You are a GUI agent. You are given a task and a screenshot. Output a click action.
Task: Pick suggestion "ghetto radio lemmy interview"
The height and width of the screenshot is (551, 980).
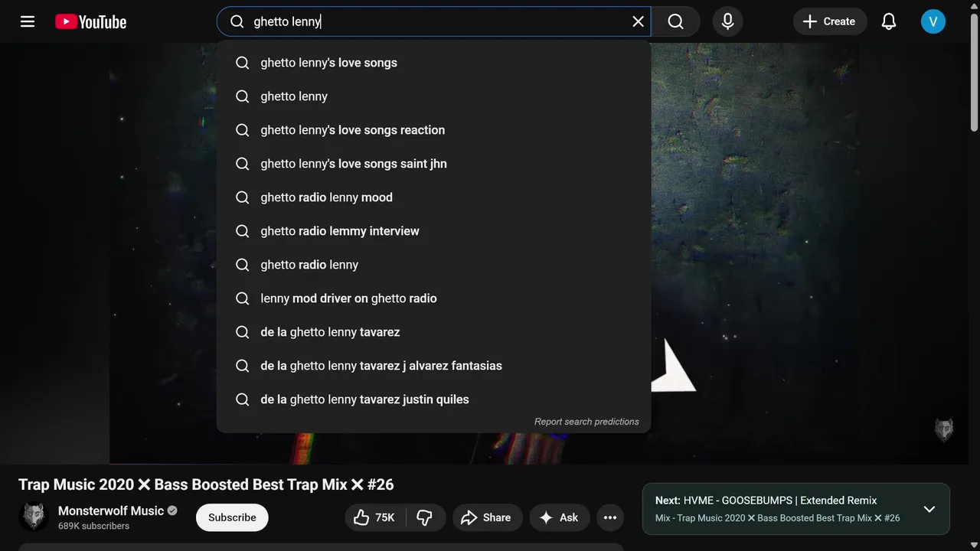pos(433,231)
